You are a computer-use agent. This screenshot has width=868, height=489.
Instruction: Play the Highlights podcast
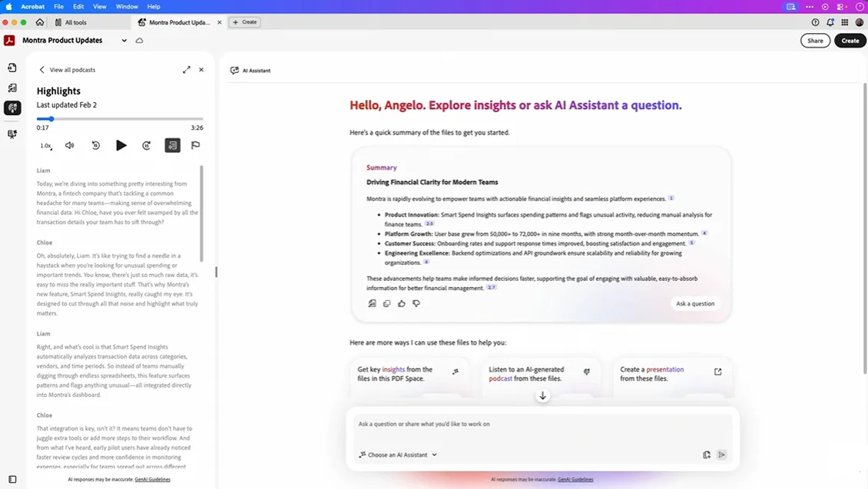[x=121, y=146]
